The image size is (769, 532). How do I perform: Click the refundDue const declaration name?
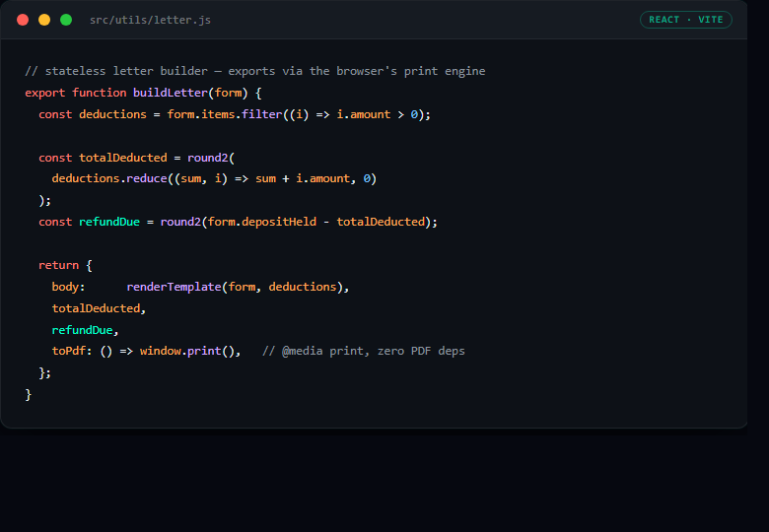(109, 222)
